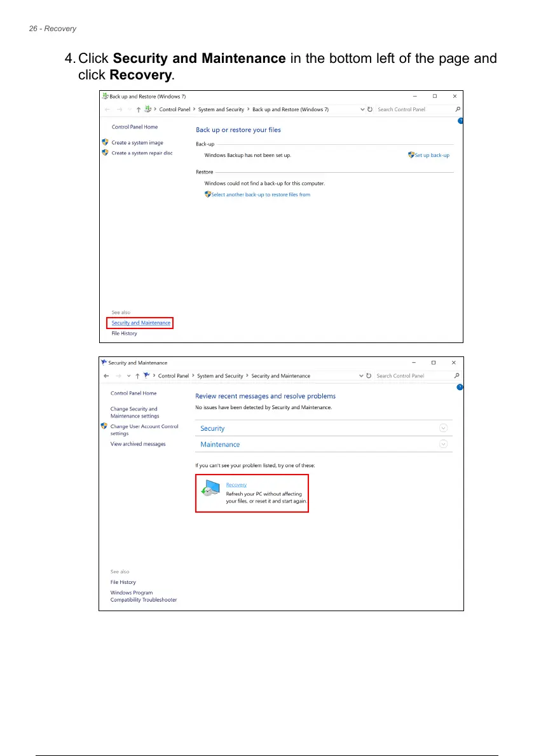This screenshot has height=756, width=534.
Task: Click address bar flag icon in Security window
Action: [147, 375]
